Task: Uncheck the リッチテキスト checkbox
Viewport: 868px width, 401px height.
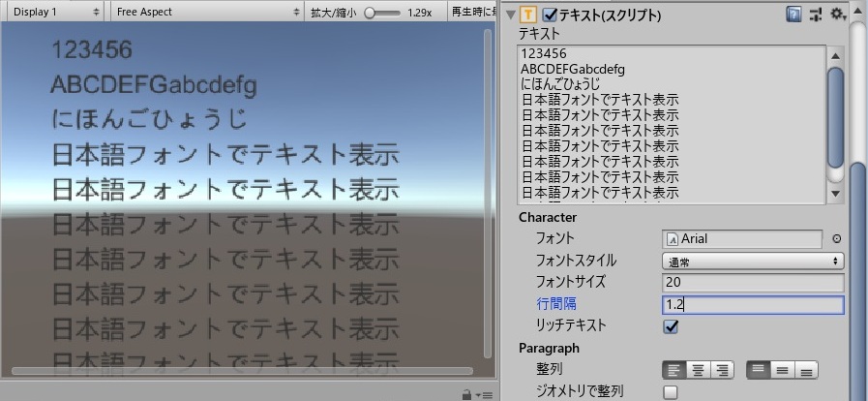Action: point(671,326)
